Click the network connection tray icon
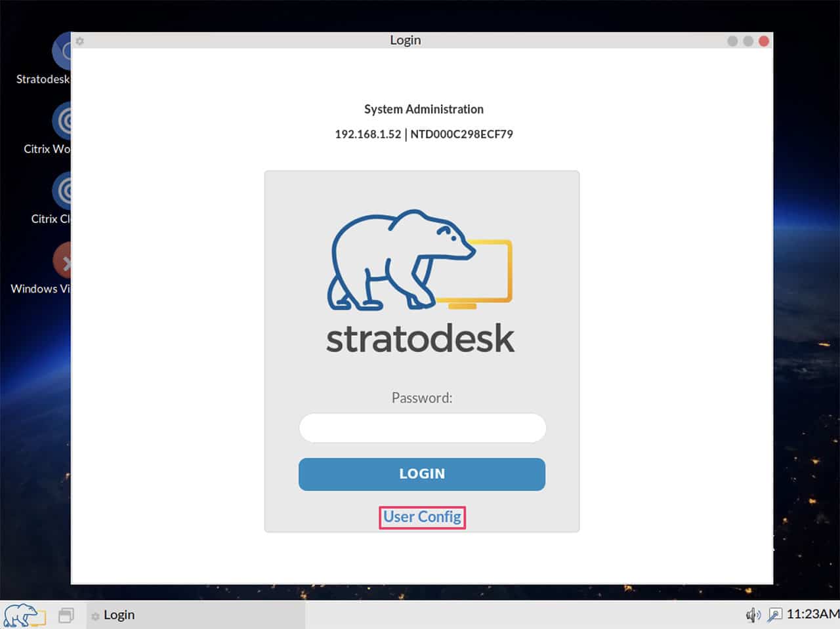This screenshot has width=840, height=629. point(774,615)
